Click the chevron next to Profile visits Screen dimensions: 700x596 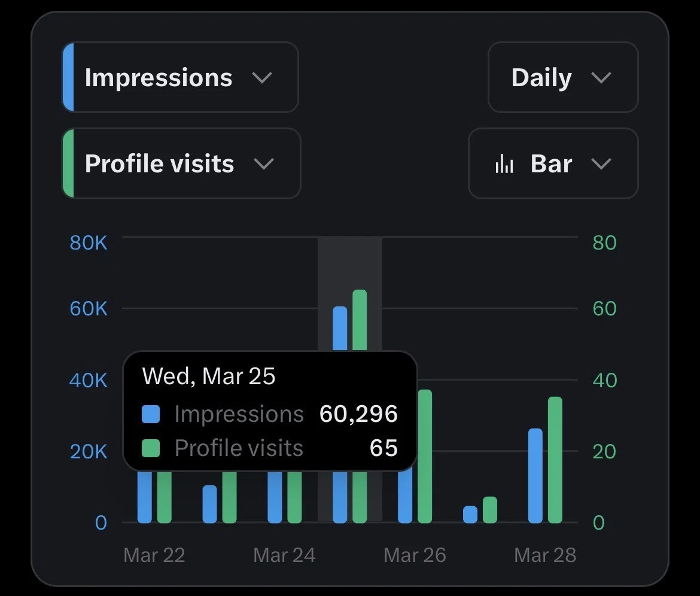[264, 164]
